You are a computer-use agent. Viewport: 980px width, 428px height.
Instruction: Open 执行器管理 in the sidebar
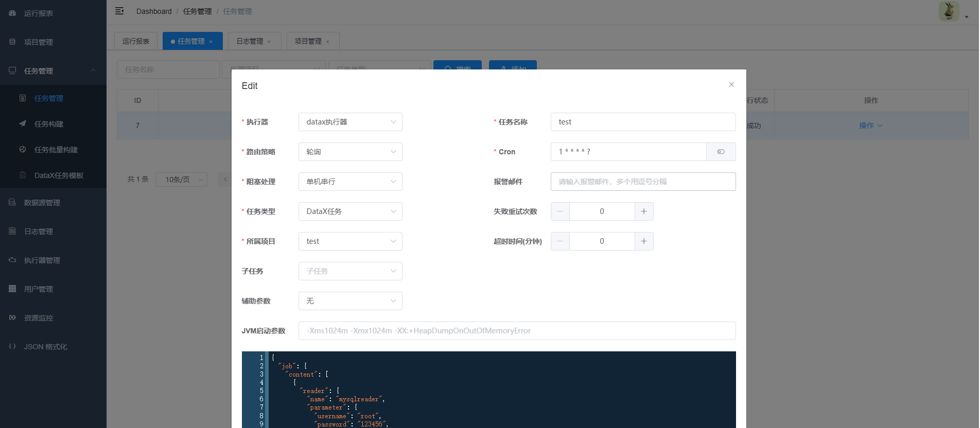[x=53, y=260]
